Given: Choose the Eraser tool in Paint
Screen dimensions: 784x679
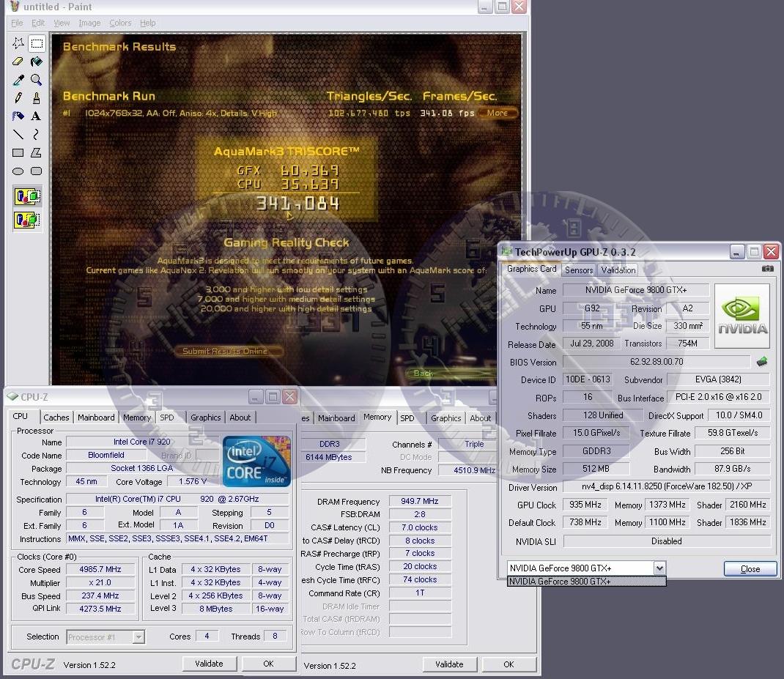Looking at the screenshot, I should [18, 62].
